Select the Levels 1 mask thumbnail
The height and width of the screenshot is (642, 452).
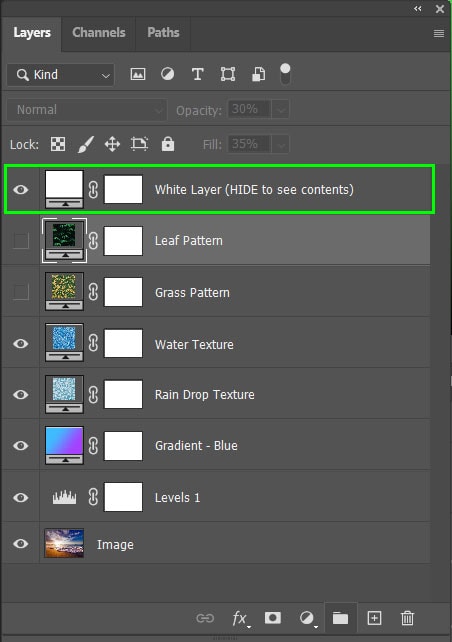click(123, 497)
